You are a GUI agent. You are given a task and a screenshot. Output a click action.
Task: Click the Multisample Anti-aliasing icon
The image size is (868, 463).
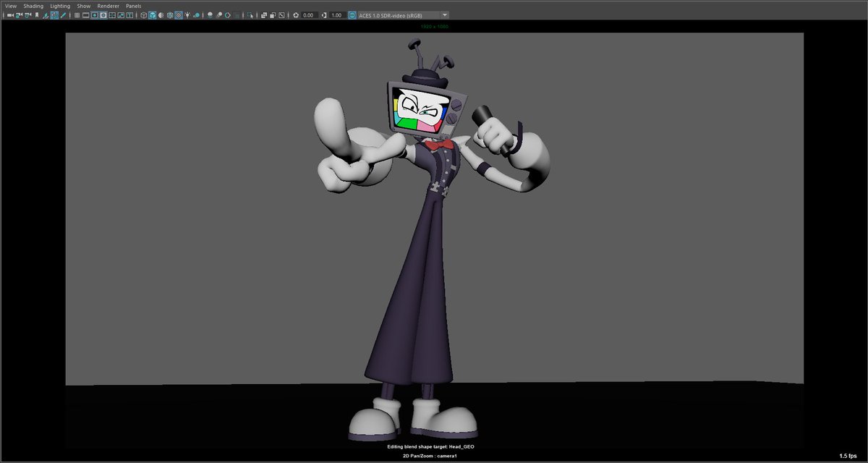[x=227, y=15]
